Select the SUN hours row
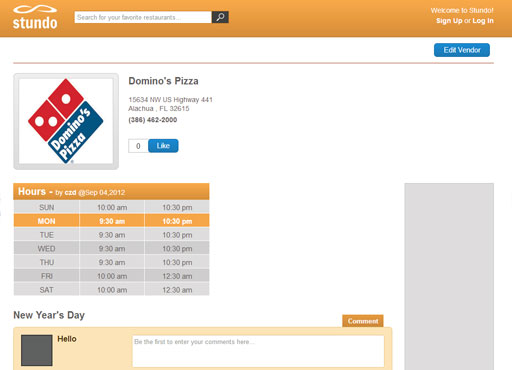The width and height of the screenshot is (512, 370). pos(111,207)
